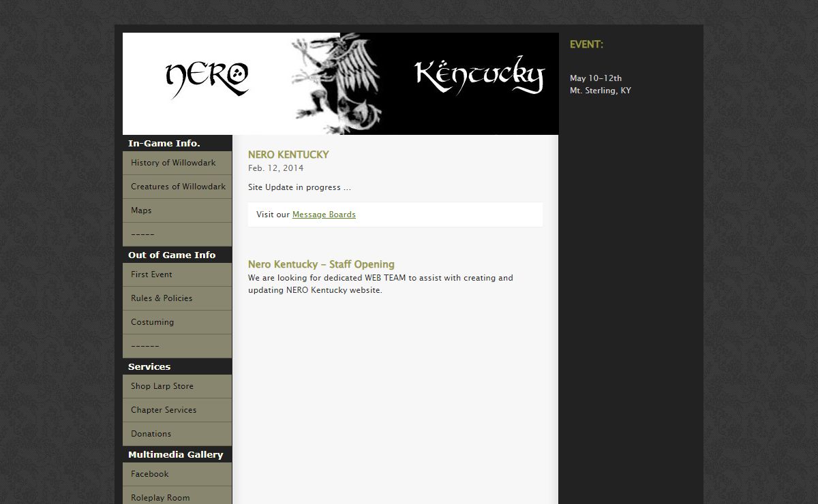Open the Roleplay Room link
818x504 pixels.
tap(177, 497)
